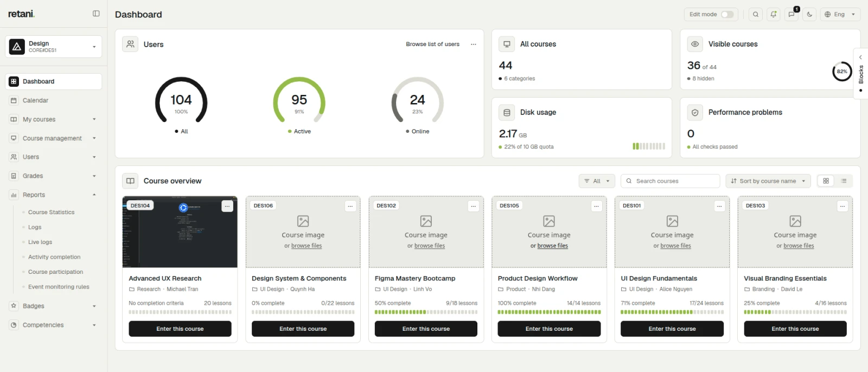This screenshot has height=372, width=868.
Task: Switch course overview to grid view
Action: pyautogui.click(x=826, y=181)
